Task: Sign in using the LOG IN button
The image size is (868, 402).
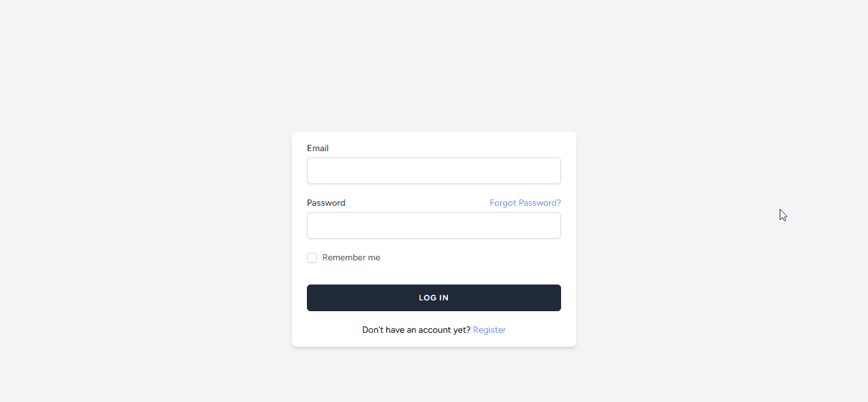Action: 434,298
